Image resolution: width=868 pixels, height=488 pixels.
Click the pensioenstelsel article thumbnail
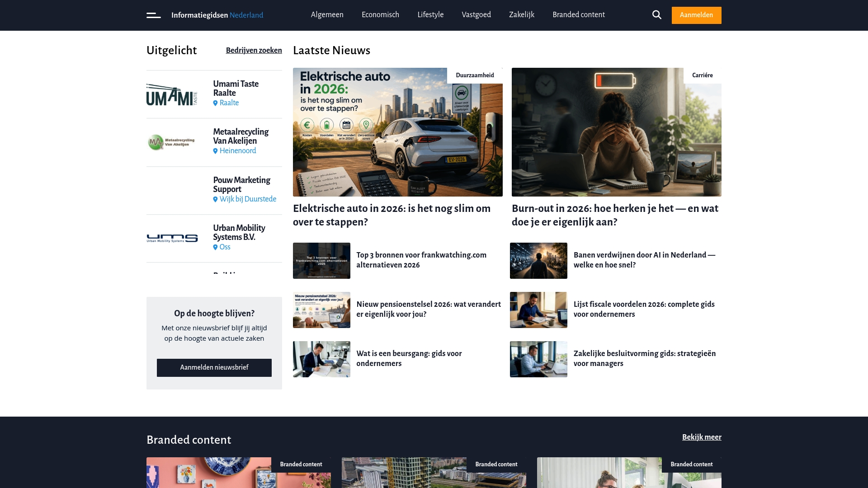coord(321,310)
